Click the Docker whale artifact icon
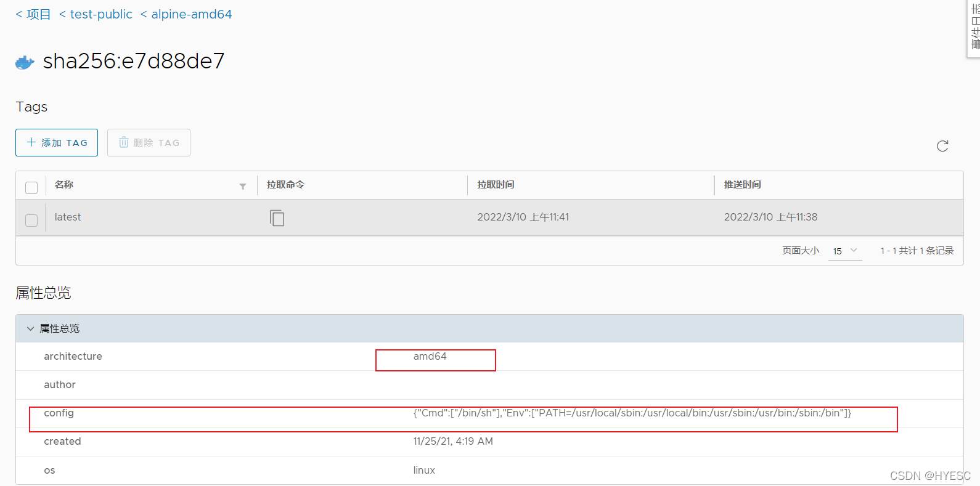Viewport: 980px width, 486px height. (25, 62)
